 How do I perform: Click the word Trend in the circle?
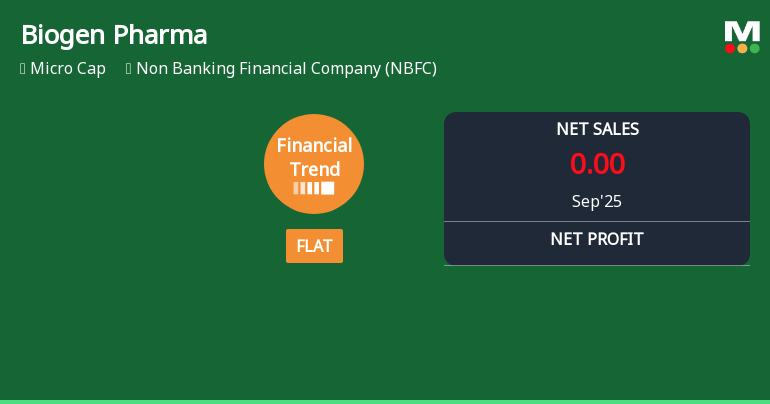[x=314, y=169]
